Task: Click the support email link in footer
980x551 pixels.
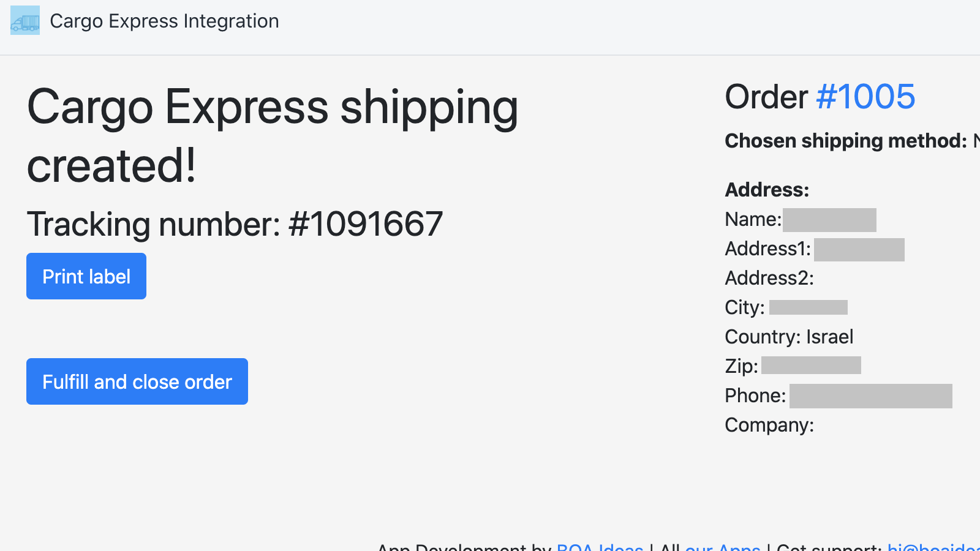Action: click(x=931, y=548)
